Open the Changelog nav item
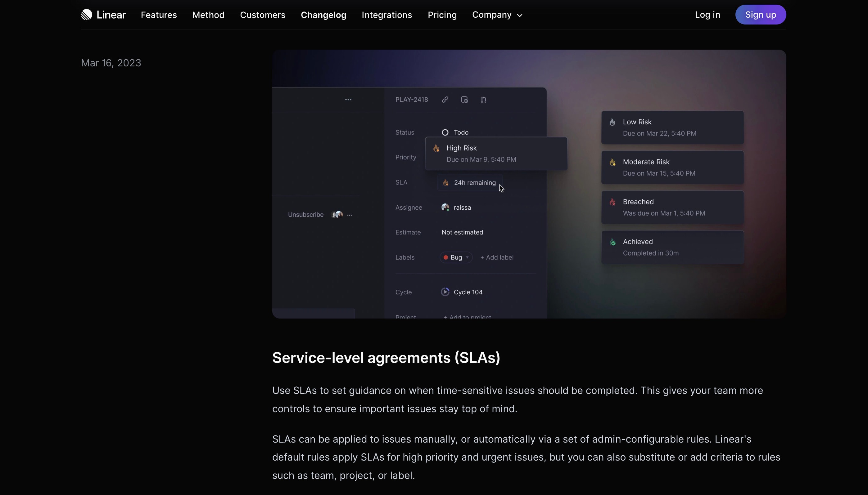Viewport: 868px width, 495px height. point(323,15)
